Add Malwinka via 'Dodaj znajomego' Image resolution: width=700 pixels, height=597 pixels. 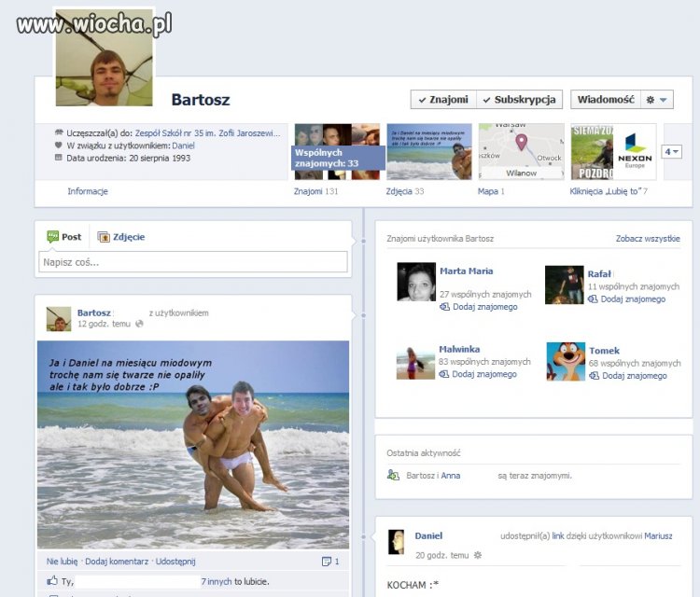coord(483,374)
